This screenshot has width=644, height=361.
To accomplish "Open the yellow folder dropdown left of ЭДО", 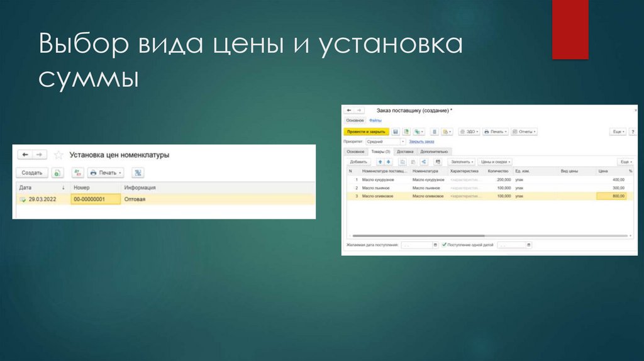I will click(x=447, y=132).
